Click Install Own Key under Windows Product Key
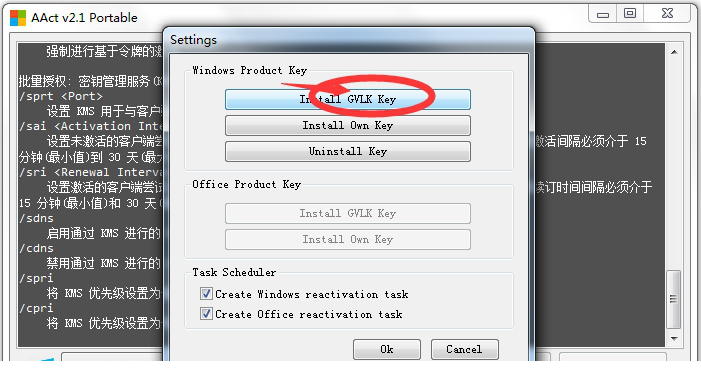 click(x=348, y=126)
